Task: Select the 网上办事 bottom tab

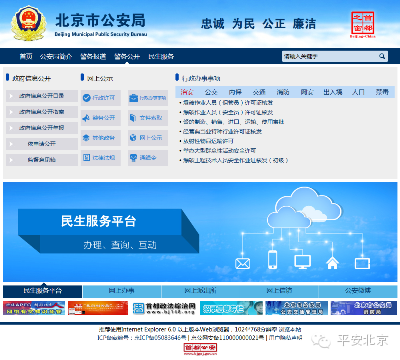Action: tap(122, 291)
